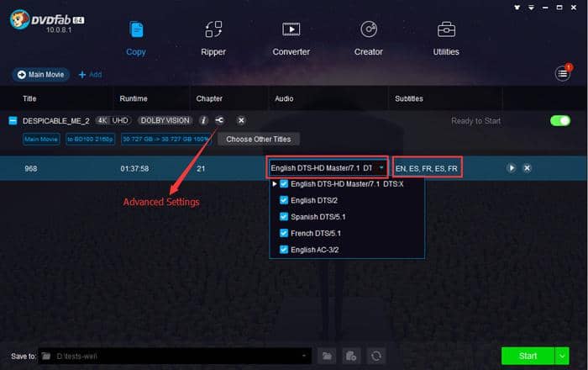Click the Subtitles column header
The image size is (588, 370).
[409, 98]
